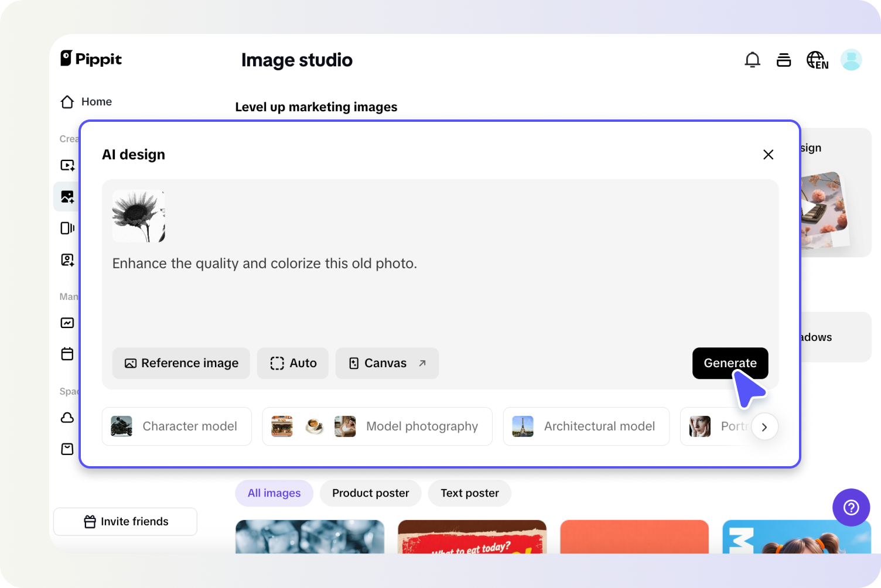
Task: Select the Text poster tab
Action: pos(469,493)
